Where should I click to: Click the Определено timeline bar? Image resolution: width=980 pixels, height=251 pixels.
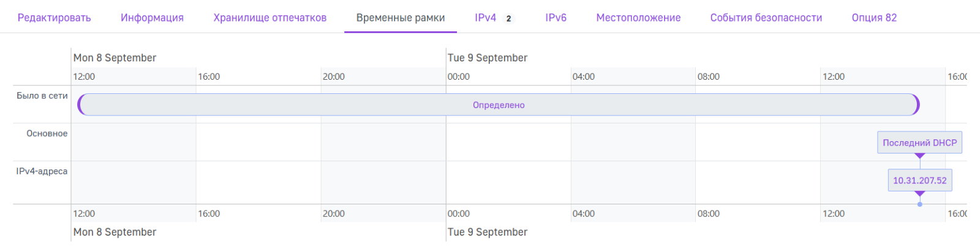point(499,105)
